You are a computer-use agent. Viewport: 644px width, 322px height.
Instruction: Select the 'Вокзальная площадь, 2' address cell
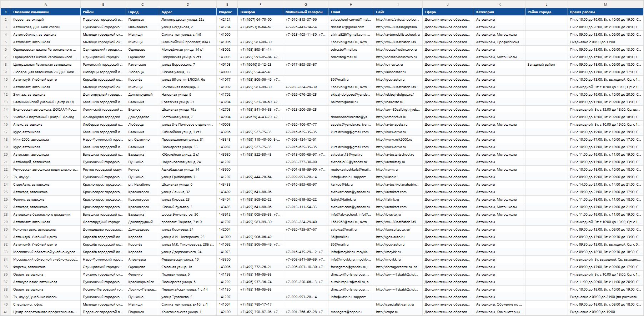[x=188, y=87]
